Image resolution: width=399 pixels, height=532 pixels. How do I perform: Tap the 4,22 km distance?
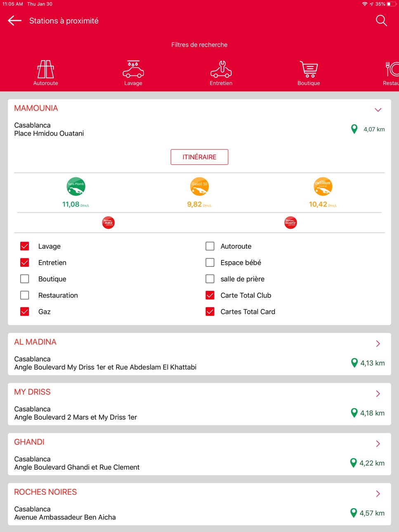point(372,463)
